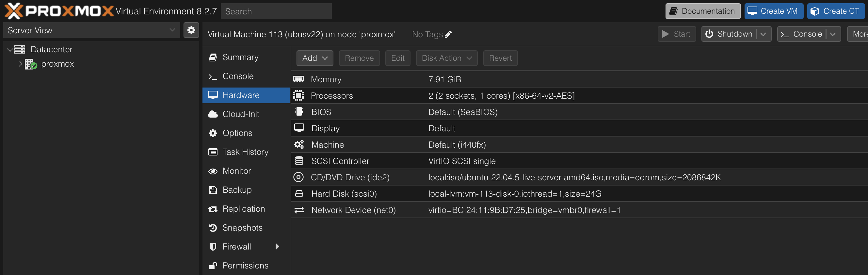
Task: Click the Machine gears icon
Action: (x=299, y=145)
